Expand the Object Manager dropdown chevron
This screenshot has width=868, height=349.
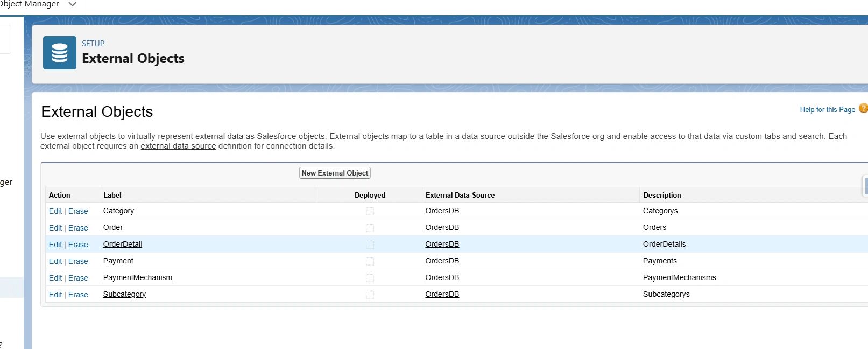73,4
